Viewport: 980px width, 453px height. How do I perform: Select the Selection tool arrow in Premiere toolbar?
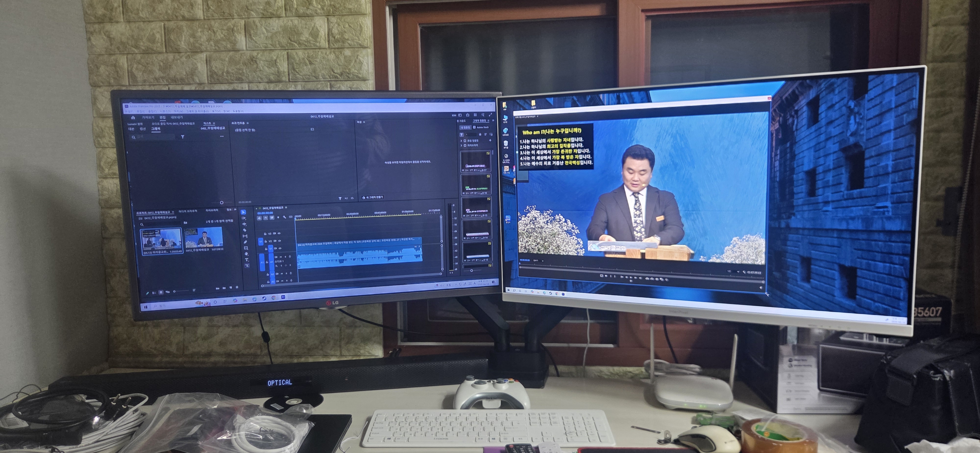(244, 212)
